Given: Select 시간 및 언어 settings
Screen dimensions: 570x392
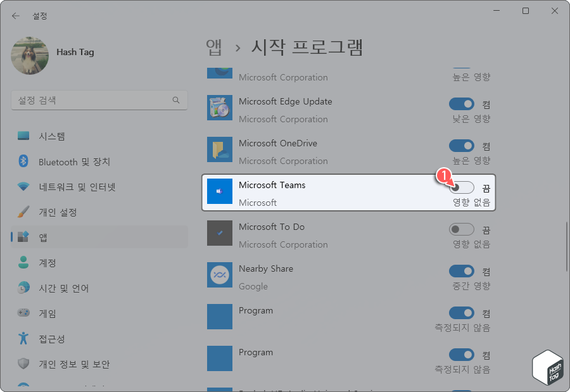Looking at the screenshot, I should pos(57,288).
